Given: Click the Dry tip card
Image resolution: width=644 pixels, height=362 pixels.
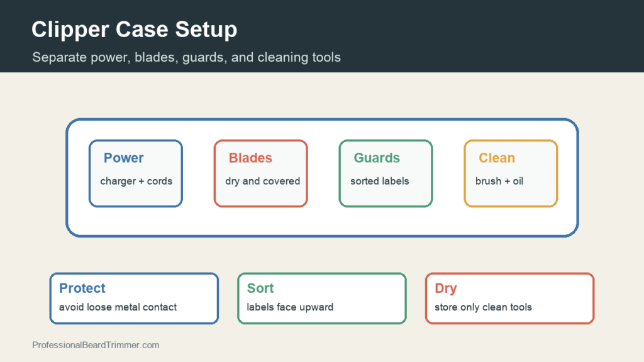Looking at the screenshot, I should click(x=509, y=299).
